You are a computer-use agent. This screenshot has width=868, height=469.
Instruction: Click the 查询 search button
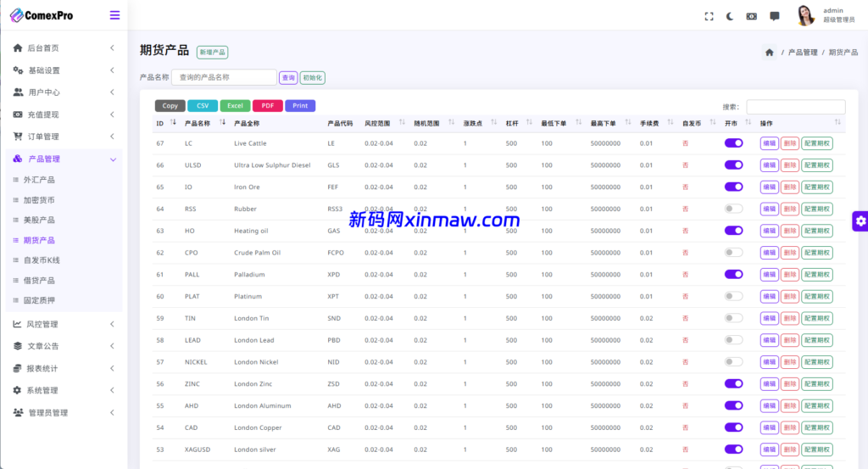(x=288, y=77)
